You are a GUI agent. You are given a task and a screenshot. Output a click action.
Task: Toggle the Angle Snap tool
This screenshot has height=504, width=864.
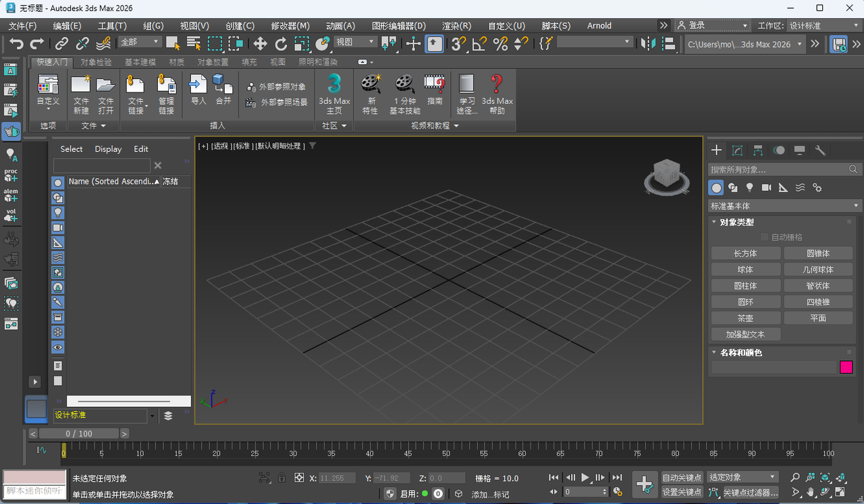click(x=479, y=44)
